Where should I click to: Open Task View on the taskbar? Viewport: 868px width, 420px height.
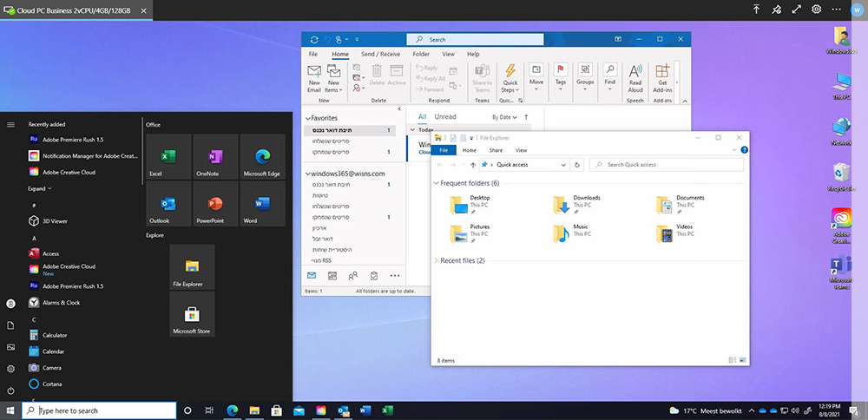(x=209, y=410)
